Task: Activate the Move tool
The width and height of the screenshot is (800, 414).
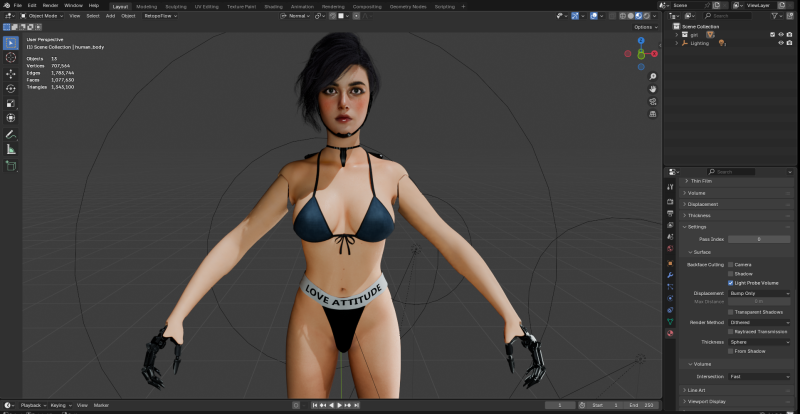Action: tap(11, 74)
